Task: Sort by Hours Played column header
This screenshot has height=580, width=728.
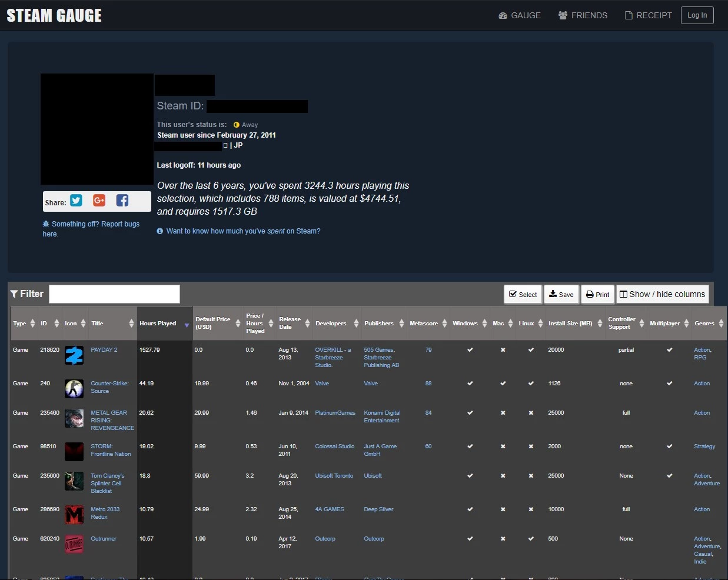Action: (x=165, y=324)
